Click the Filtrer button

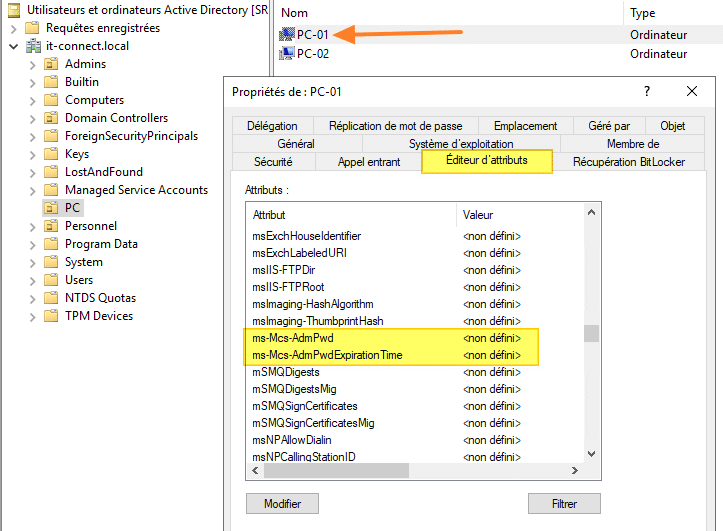tap(564, 503)
